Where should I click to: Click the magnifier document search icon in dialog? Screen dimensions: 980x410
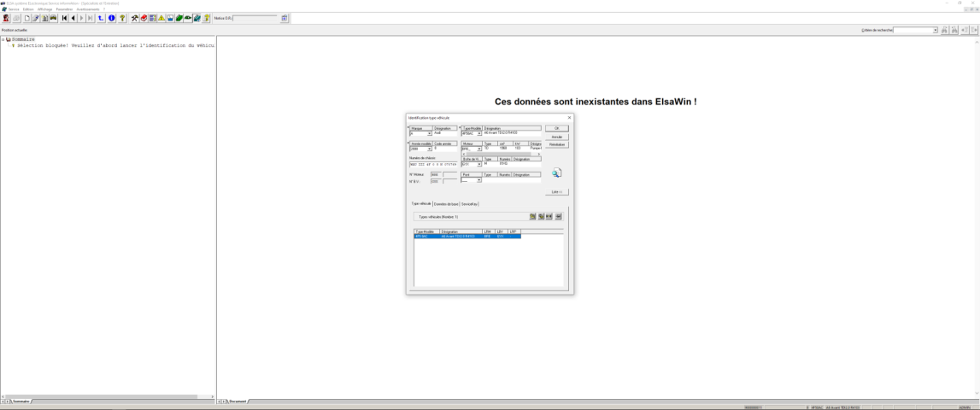click(557, 173)
